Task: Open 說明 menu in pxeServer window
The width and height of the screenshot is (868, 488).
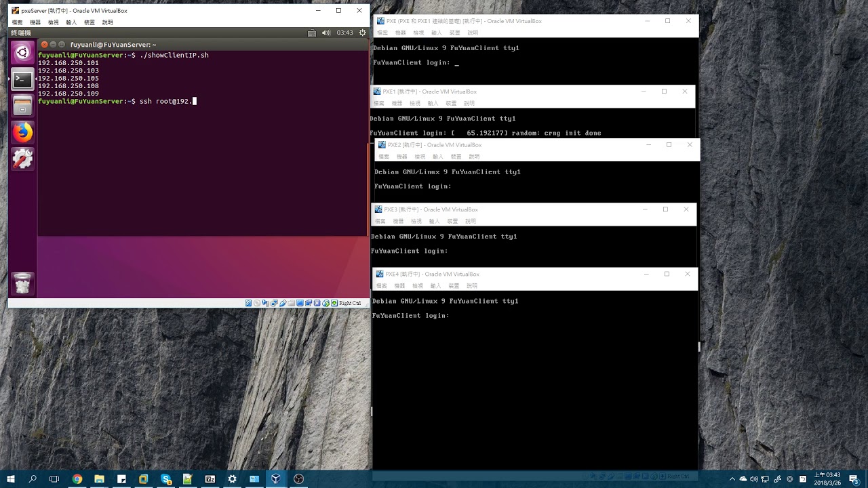Action: (107, 22)
